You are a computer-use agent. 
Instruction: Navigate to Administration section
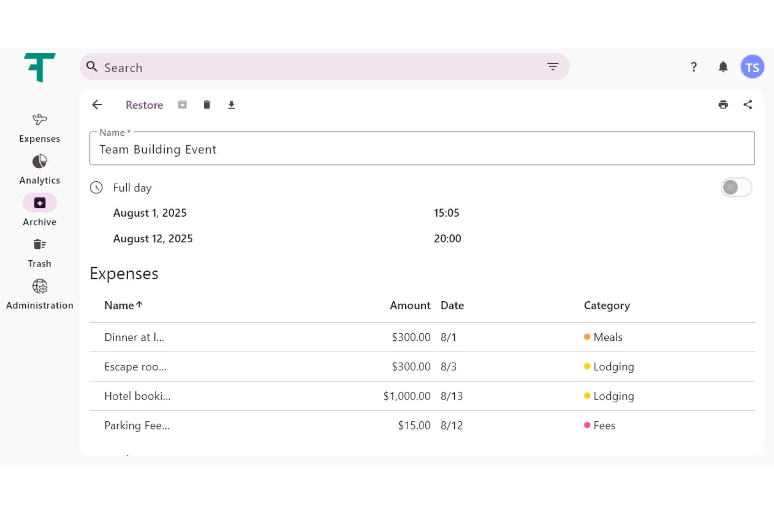tap(40, 294)
